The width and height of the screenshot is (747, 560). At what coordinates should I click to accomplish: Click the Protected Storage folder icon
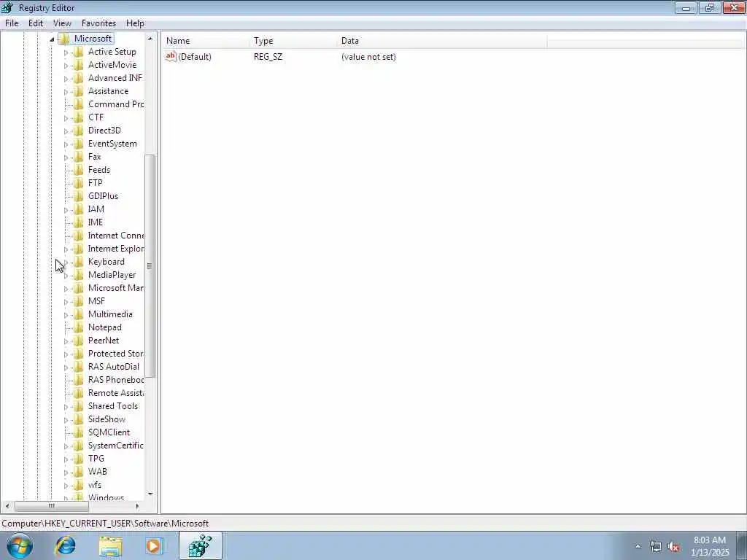[79, 354]
